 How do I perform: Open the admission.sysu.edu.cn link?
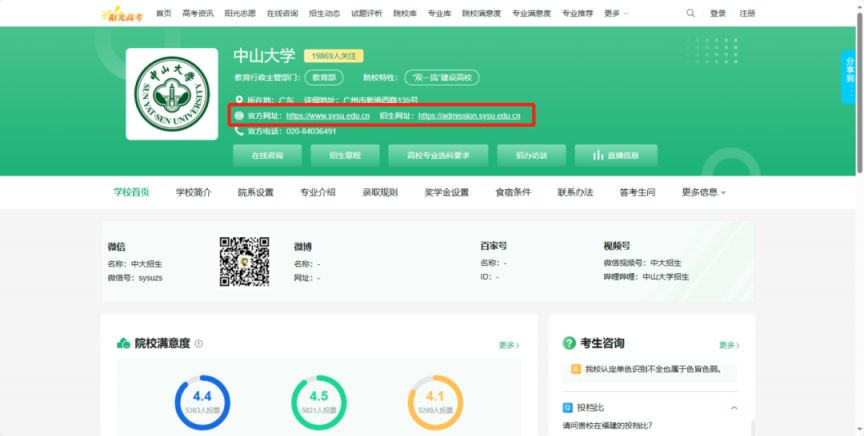(x=469, y=116)
